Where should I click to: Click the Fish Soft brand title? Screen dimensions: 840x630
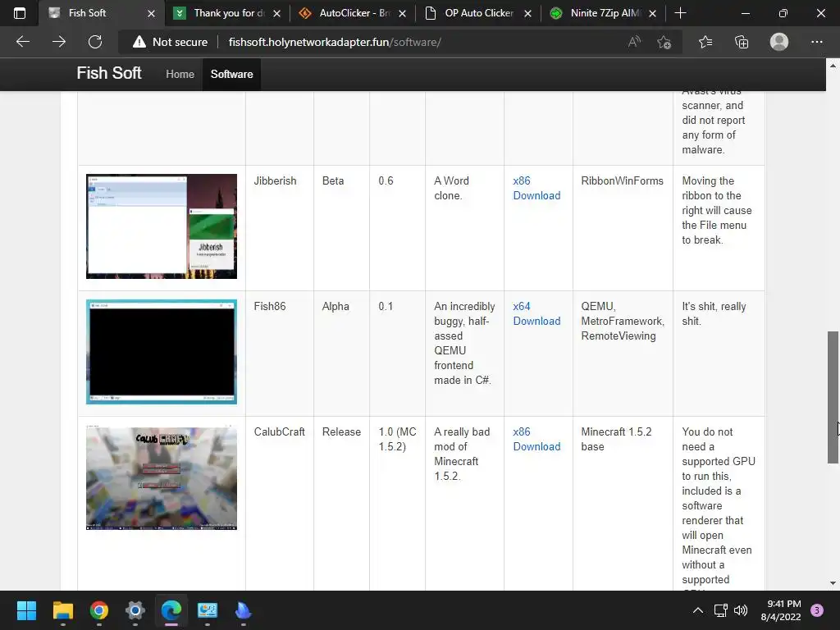point(109,73)
